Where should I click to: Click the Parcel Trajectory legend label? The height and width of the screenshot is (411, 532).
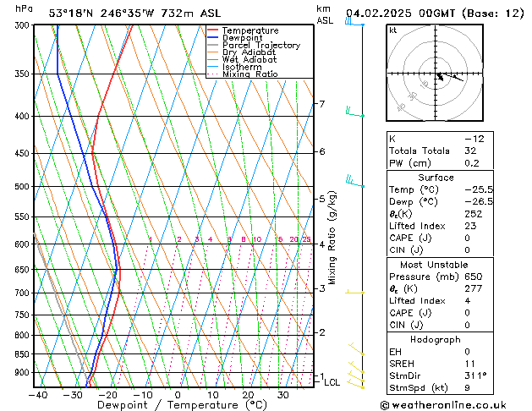(x=261, y=45)
